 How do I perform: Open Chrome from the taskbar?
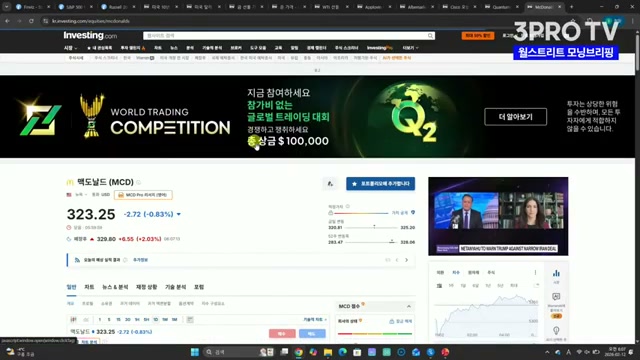tap(299, 352)
